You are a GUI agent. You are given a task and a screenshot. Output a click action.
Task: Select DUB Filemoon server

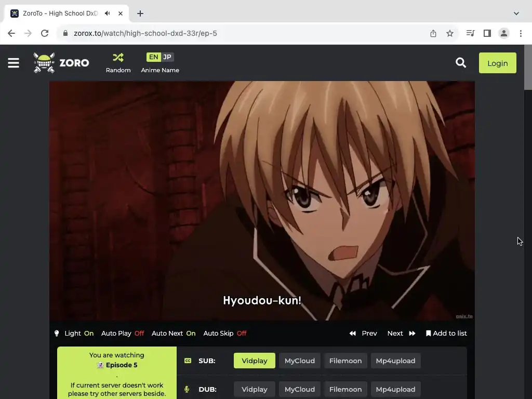(345, 389)
